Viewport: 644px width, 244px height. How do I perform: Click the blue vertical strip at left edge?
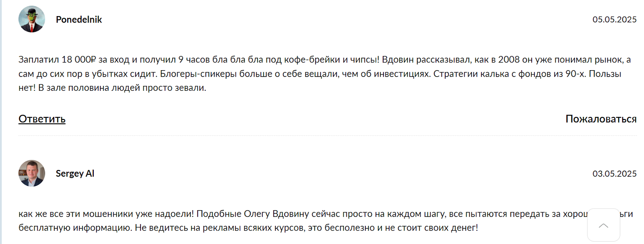(1, 122)
